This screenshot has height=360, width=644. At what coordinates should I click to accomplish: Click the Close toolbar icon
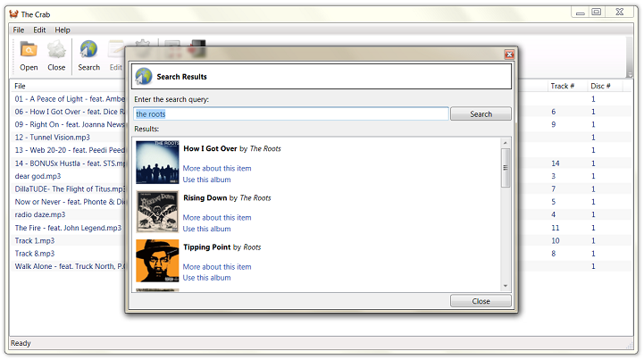(x=56, y=50)
